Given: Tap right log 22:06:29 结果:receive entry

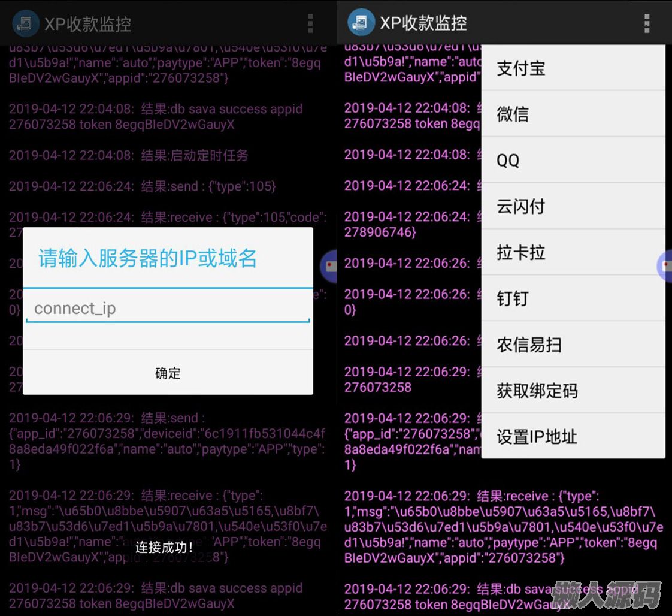Looking at the screenshot, I should coord(504,527).
